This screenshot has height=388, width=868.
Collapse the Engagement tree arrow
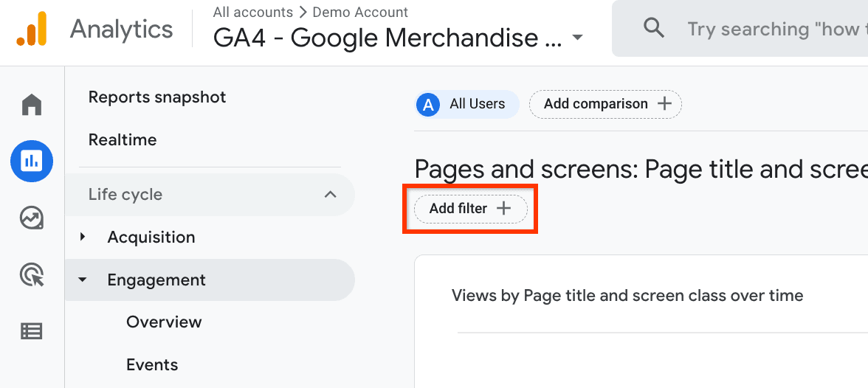pos(83,280)
